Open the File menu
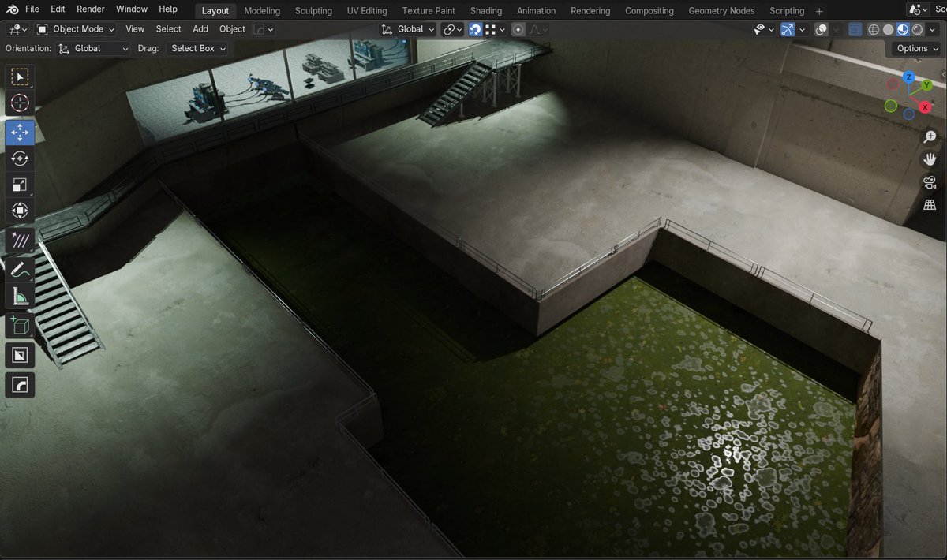 32,9
